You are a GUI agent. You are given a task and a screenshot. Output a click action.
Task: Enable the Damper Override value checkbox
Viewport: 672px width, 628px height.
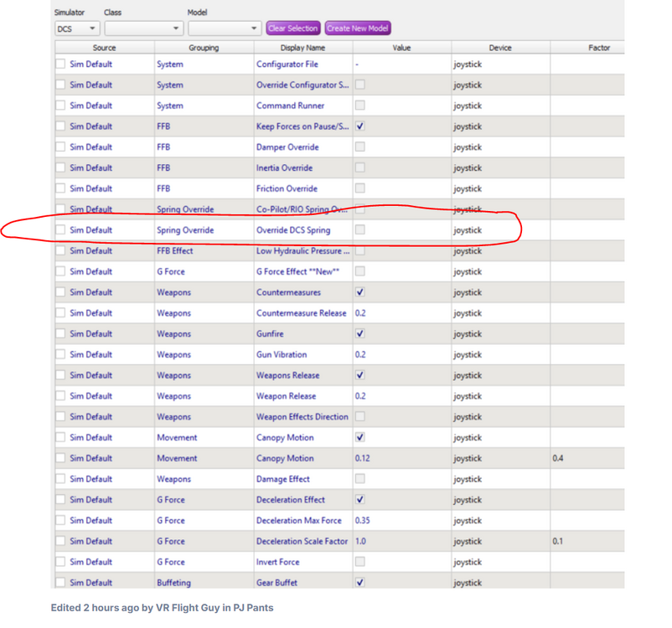360,147
